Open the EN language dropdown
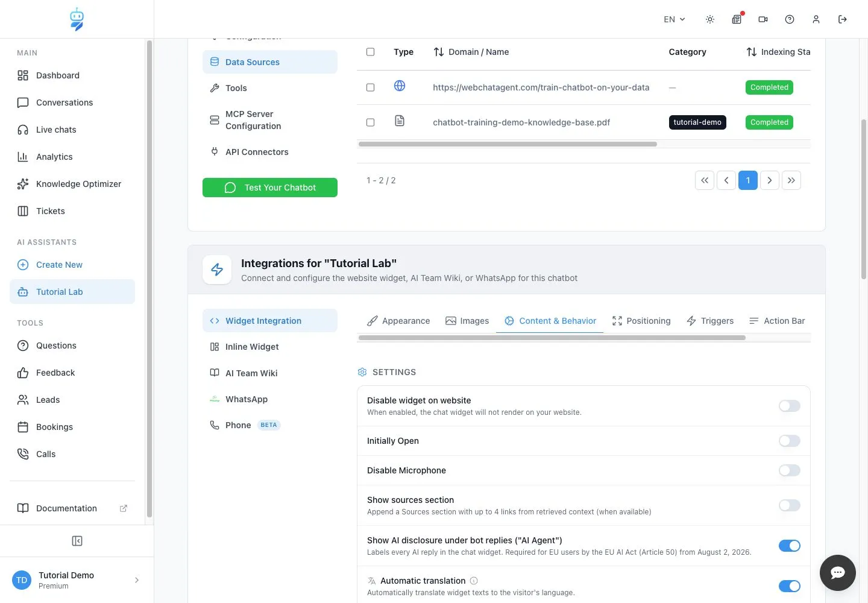Screen dimensions: 868x603 click(675, 19)
